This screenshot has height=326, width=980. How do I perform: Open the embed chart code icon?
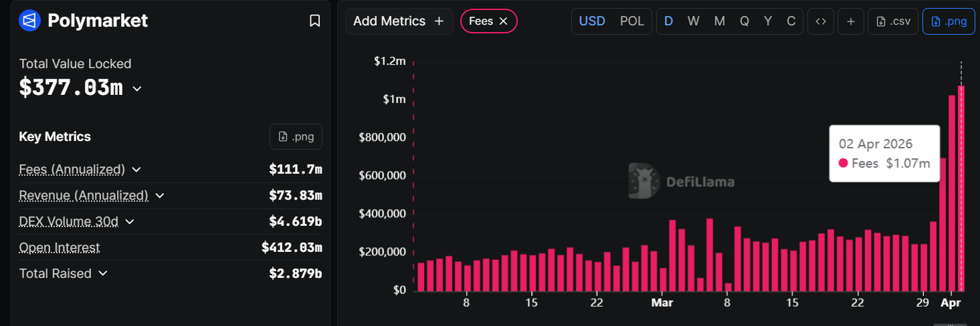coord(821,21)
